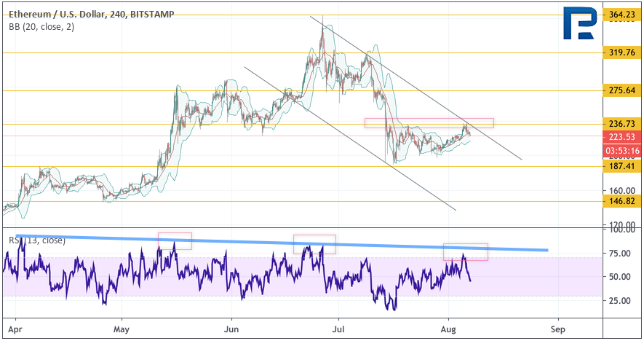Select the 187.41 support price label

click(x=621, y=166)
